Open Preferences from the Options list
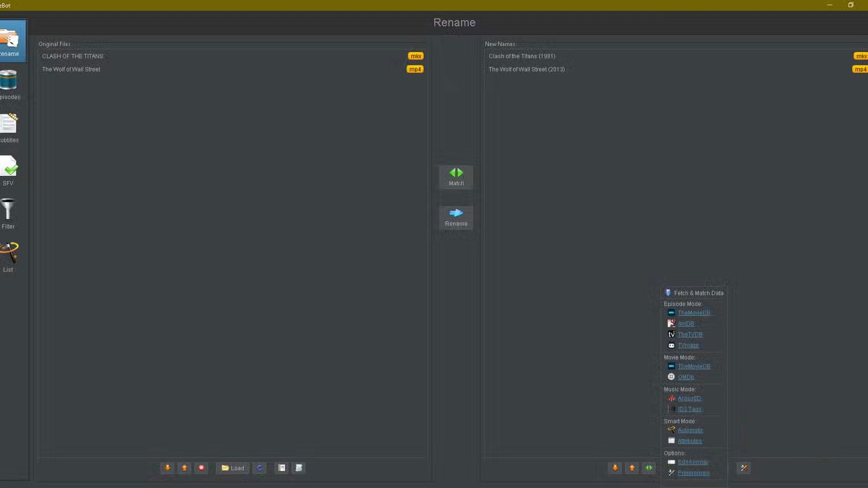This screenshot has height=488, width=868. coord(693,472)
